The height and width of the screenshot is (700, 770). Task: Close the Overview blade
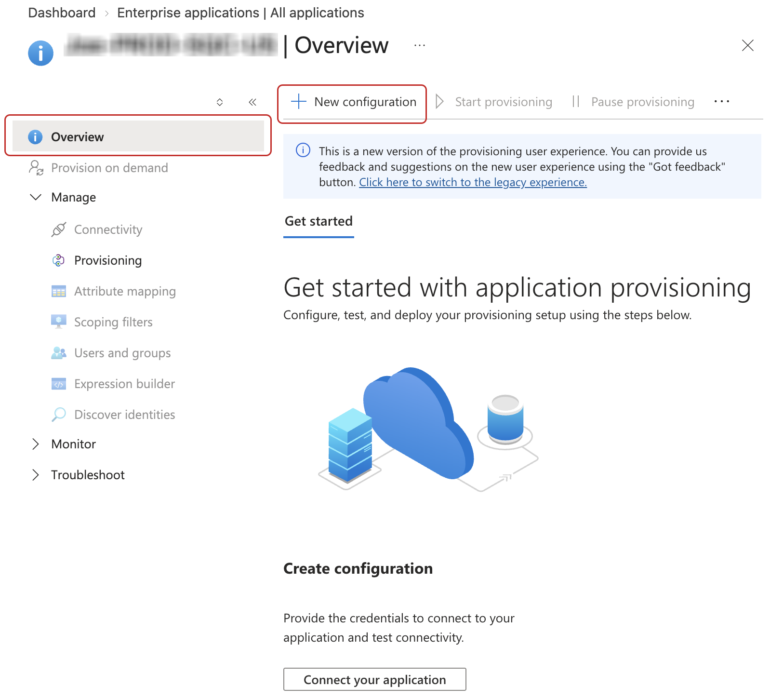tap(747, 45)
